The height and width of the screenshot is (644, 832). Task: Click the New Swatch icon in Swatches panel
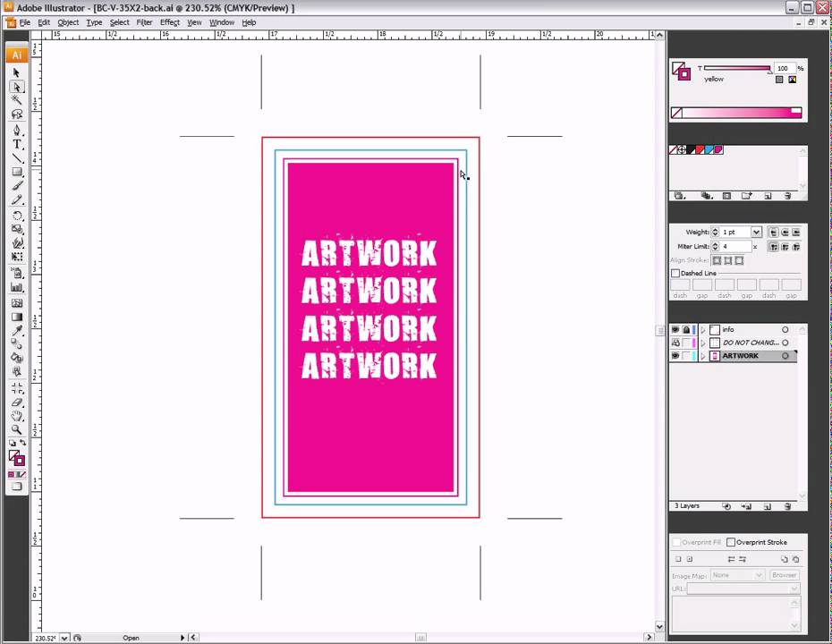pos(768,196)
